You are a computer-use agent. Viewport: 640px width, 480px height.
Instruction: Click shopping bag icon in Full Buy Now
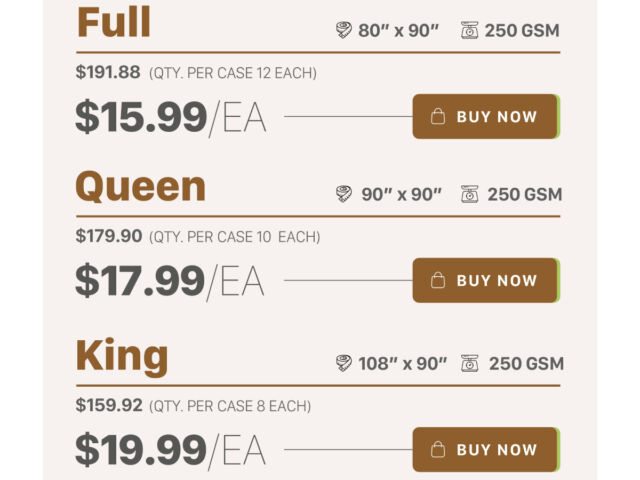pyautogui.click(x=437, y=117)
